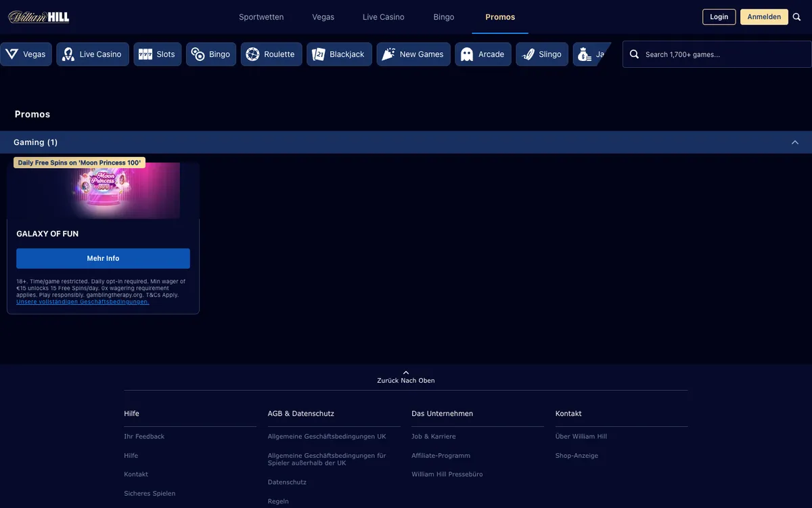
Task: Open Shop-Anzeige footer link
Action: pyautogui.click(x=577, y=455)
